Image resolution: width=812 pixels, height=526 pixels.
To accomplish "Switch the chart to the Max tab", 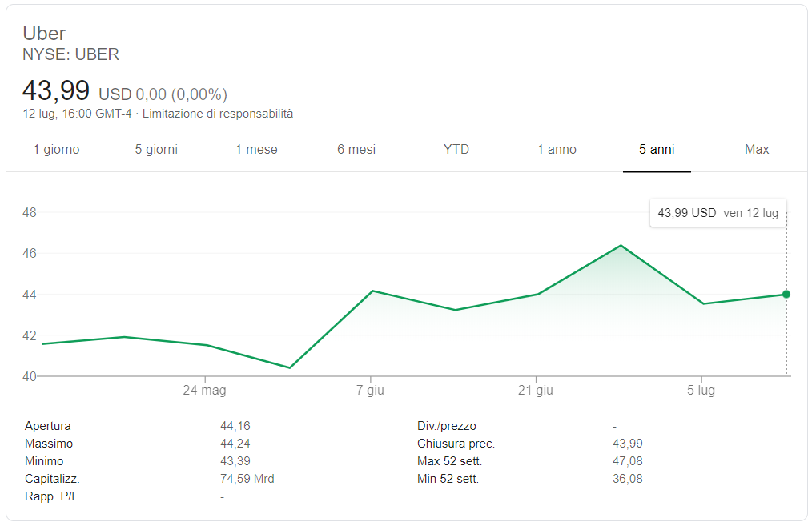I will (757, 150).
